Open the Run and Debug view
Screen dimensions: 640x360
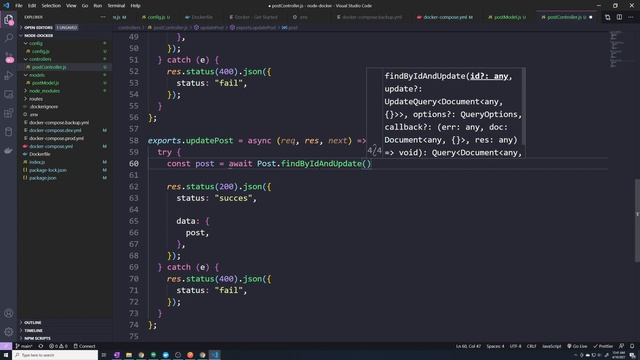pos(9,76)
